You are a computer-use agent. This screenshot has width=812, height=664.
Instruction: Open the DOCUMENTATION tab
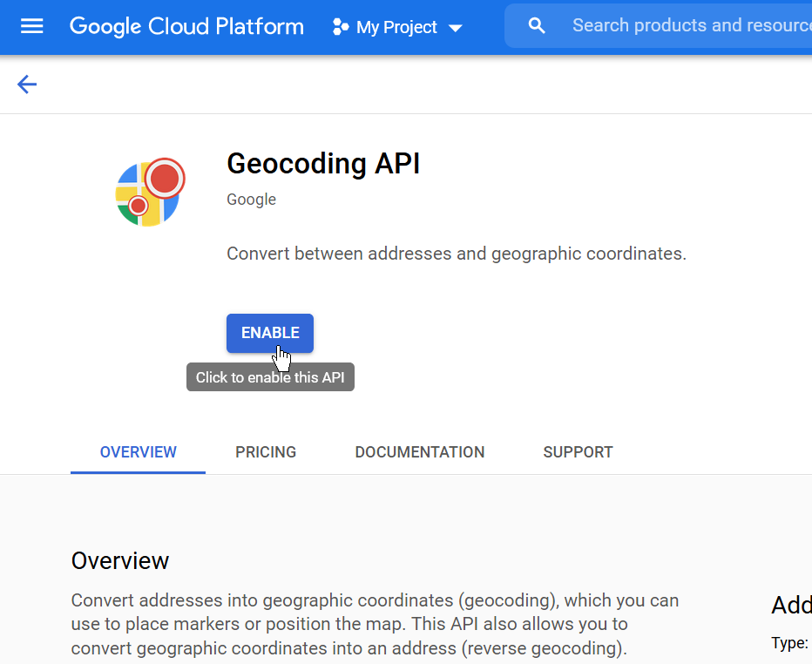419,452
